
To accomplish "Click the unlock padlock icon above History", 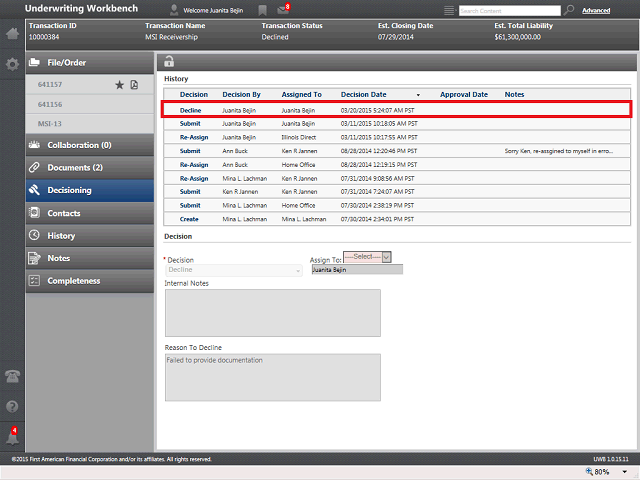I will pyautogui.click(x=169, y=62).
